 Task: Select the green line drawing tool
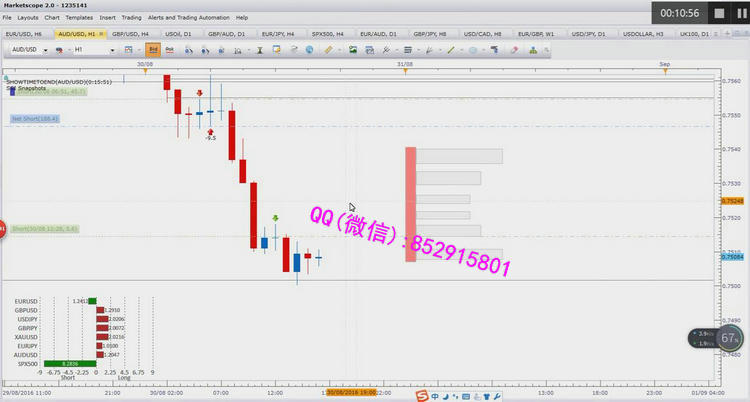(x=451, y=49)
